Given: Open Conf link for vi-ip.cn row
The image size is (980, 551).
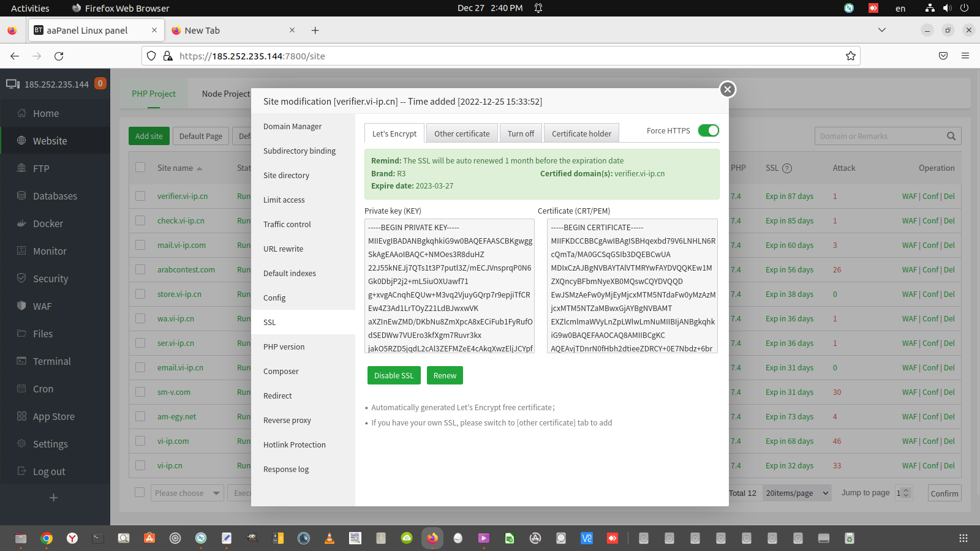Looking at the screenshot, I should click(x=930, y=465).
